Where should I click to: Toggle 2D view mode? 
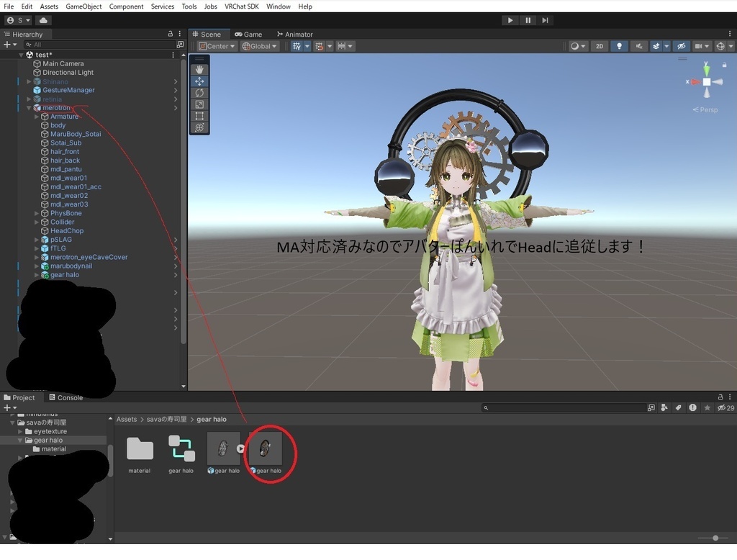(x=600, y=46)
